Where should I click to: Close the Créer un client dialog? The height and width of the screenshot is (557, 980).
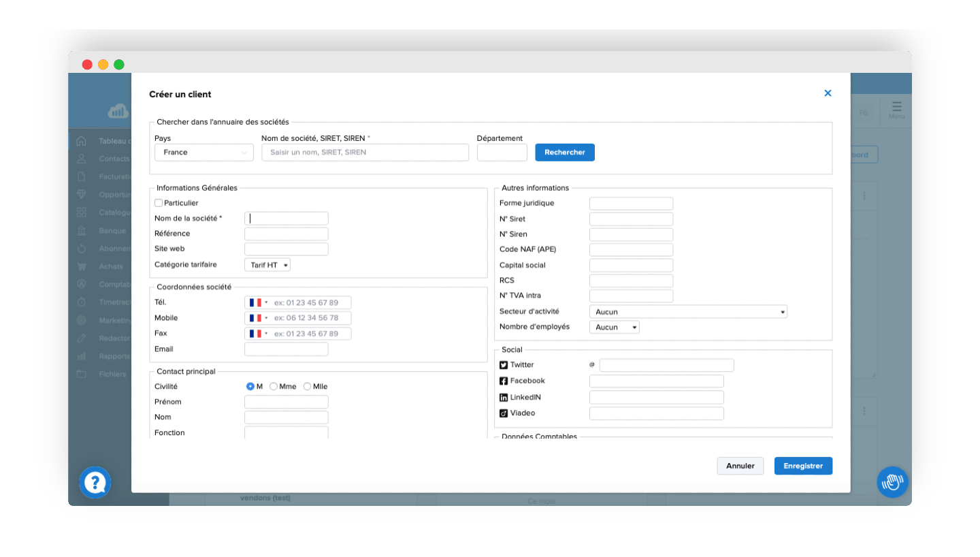pos(828,93)
